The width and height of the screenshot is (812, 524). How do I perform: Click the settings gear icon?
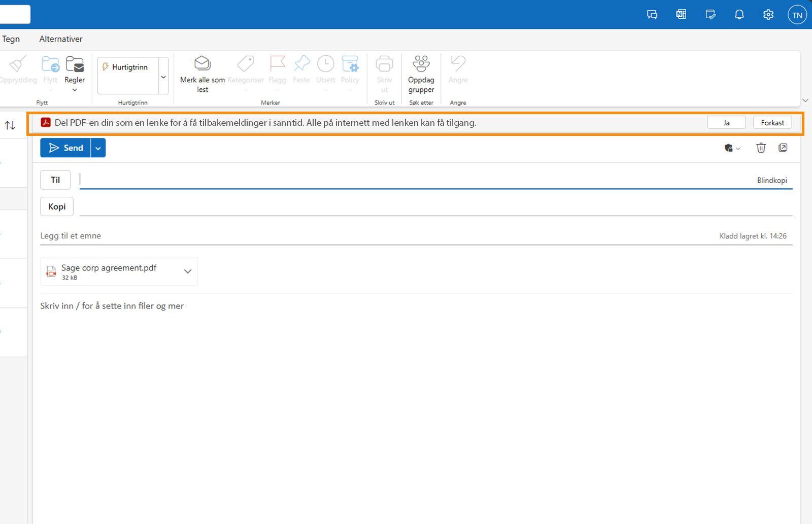click(x=768, y=14)
